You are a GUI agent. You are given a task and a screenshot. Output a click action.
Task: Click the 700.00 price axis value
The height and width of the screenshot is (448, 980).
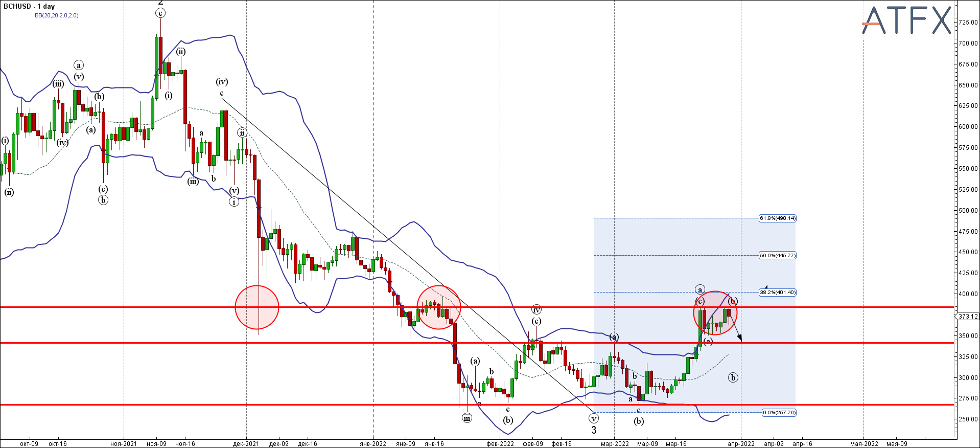pyautogui.click(x=968, y=43)
